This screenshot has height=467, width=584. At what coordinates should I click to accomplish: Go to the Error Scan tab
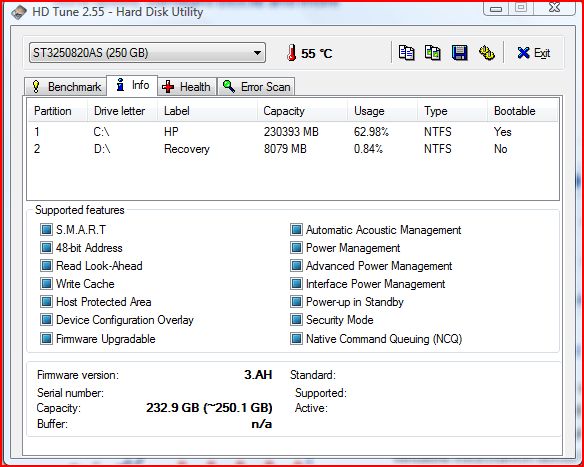(256, 87)
